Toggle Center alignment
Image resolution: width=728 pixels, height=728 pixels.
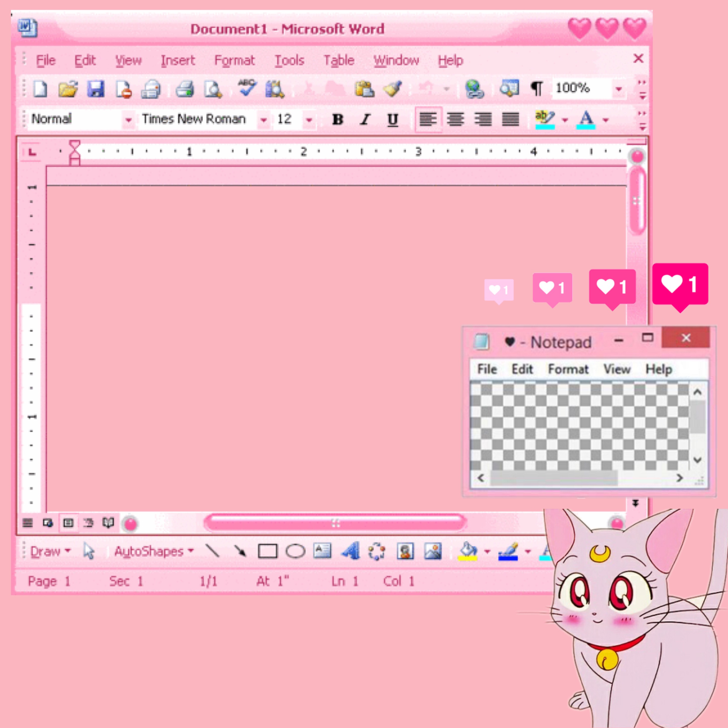point(456,119)
